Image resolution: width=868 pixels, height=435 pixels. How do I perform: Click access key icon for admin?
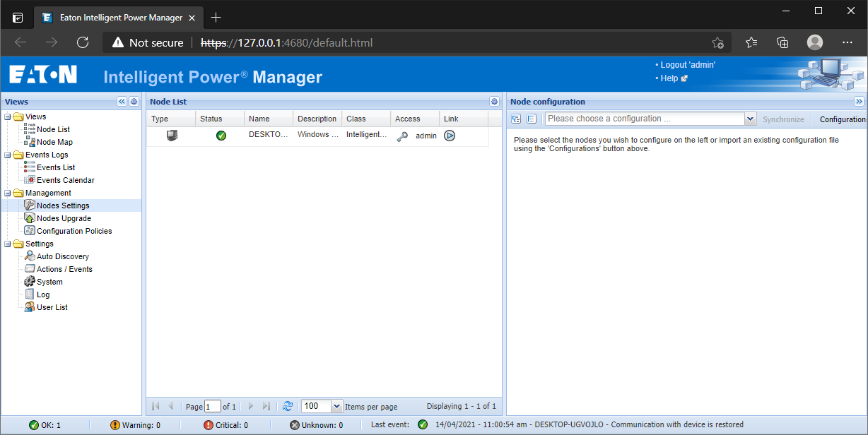coord(402,136)
